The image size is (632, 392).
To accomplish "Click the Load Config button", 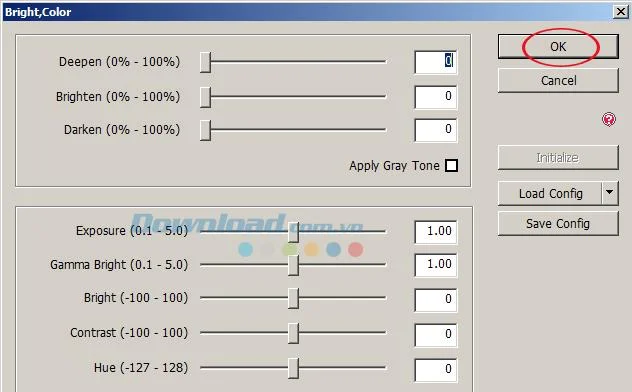I will coord(550,194).
